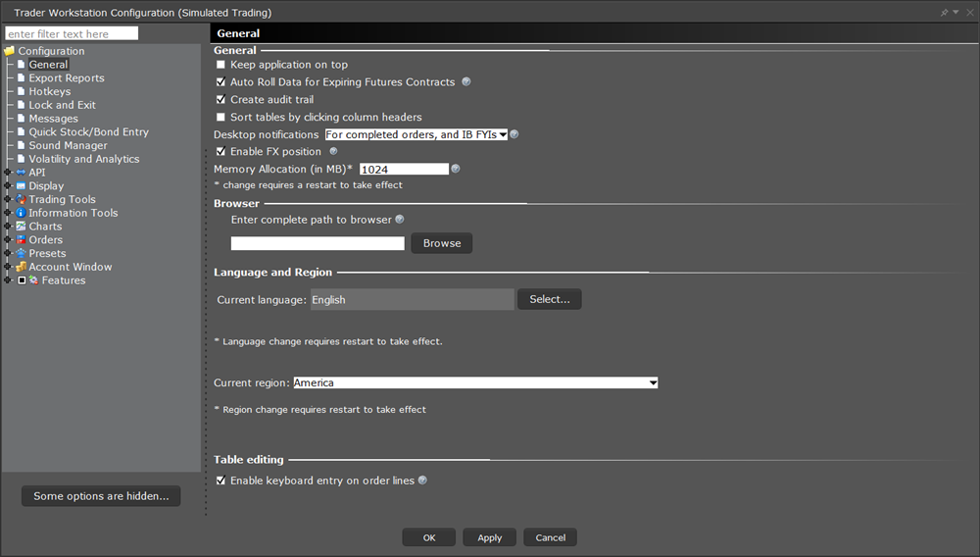Image resolution: width=980 pixels, height=557 pixels.
Task: Expand the Presets tree node
Action: pos(8,253)
